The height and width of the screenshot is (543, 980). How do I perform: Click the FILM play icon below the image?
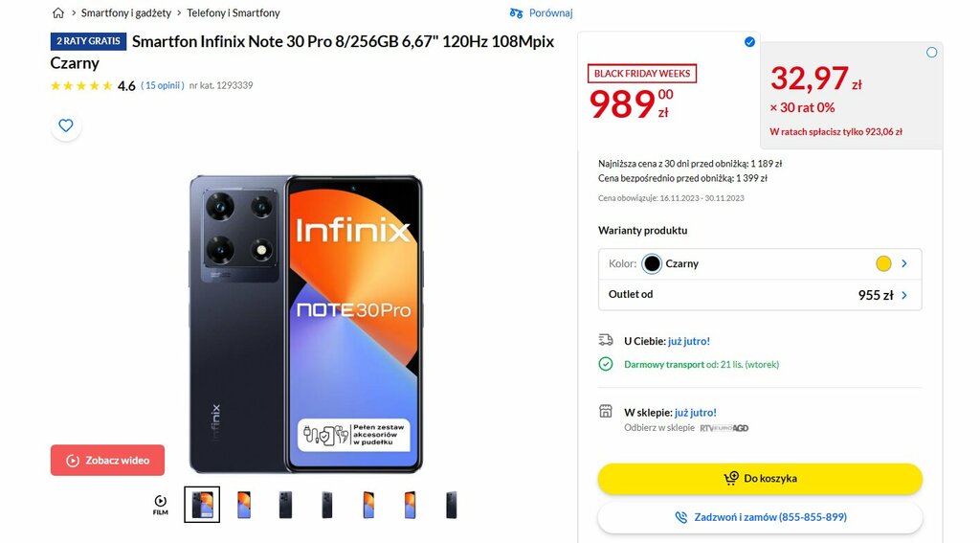161,504
